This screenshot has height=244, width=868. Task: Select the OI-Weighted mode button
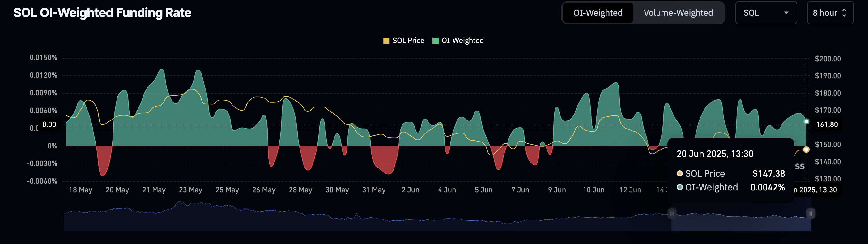pos(598,13)
